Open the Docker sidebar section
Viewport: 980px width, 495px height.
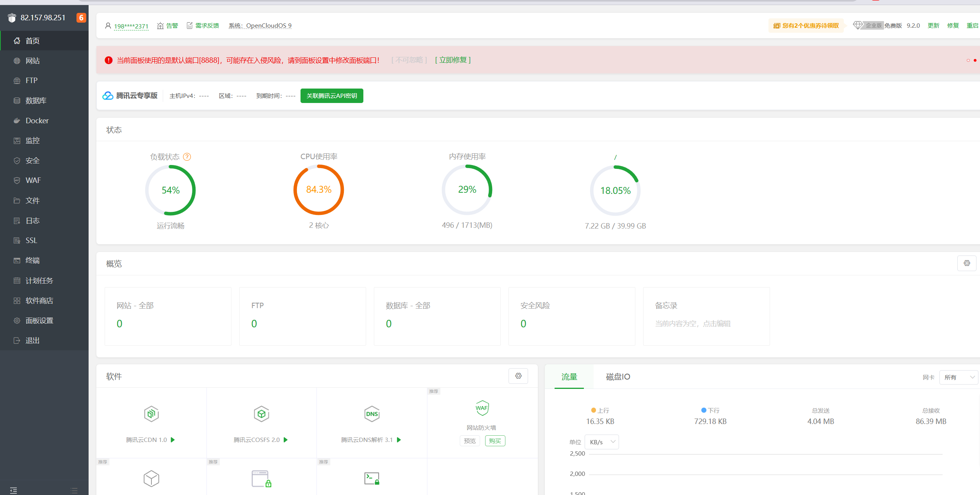44,121
